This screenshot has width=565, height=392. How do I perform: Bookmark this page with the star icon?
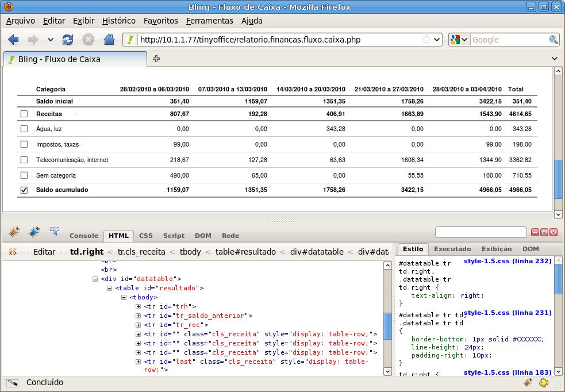pyautogui.click(x=426, y=40)
